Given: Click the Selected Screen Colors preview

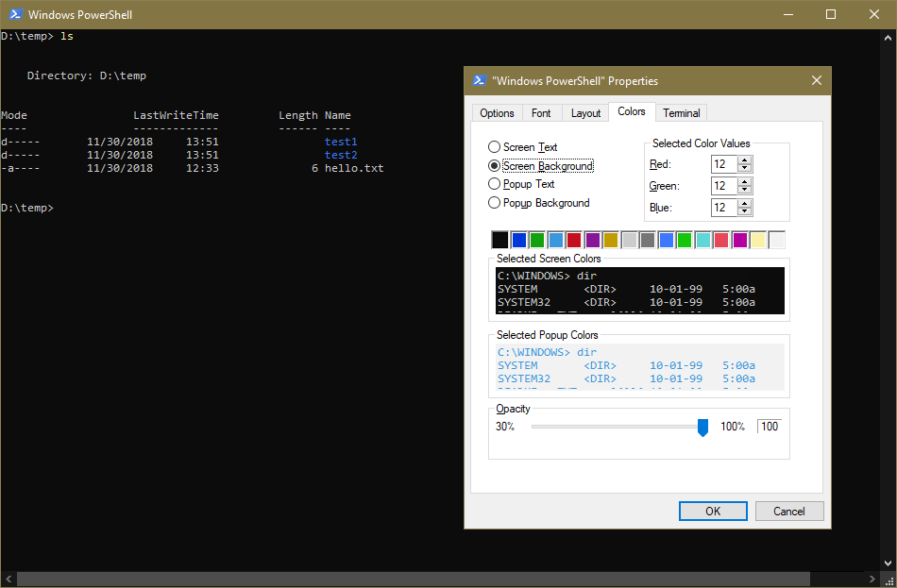Looking at the screenshot, I should coord(639,291).
